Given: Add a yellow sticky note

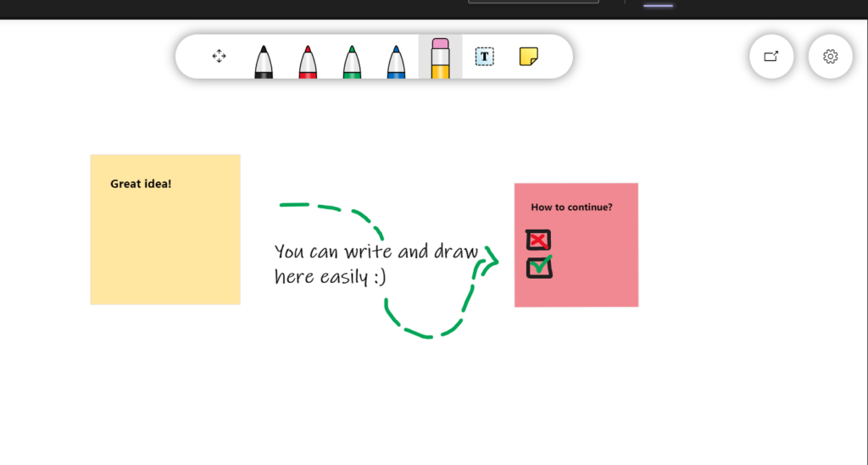Looking at the screenshot, I should click(x=529, y=57).
